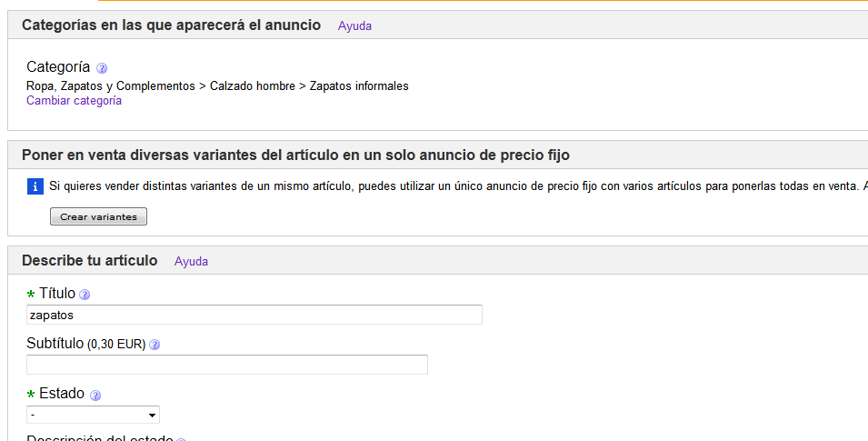Screen dimensions: 868x441
Task: Open help icon next to Categoría
Action: point(102,68)
